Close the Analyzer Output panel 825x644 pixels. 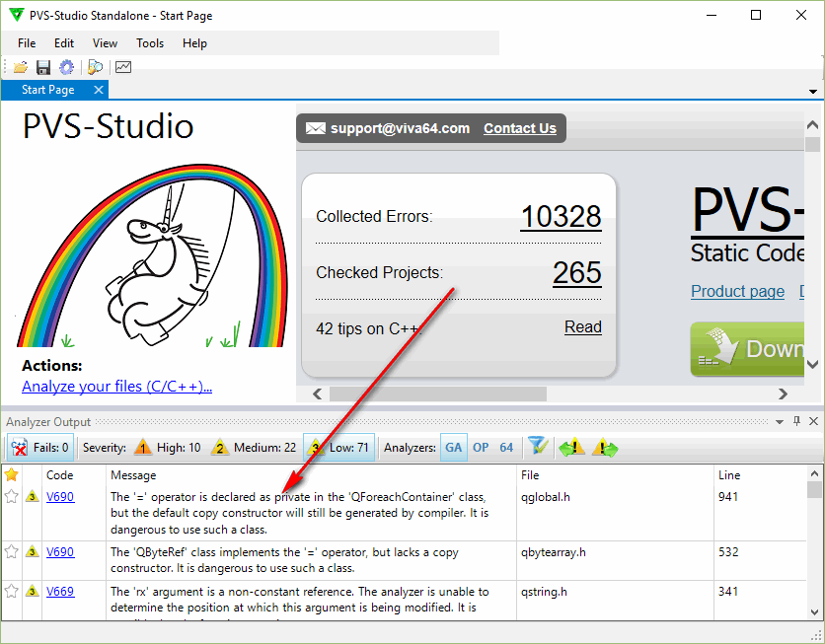click(x=813, y=421)
